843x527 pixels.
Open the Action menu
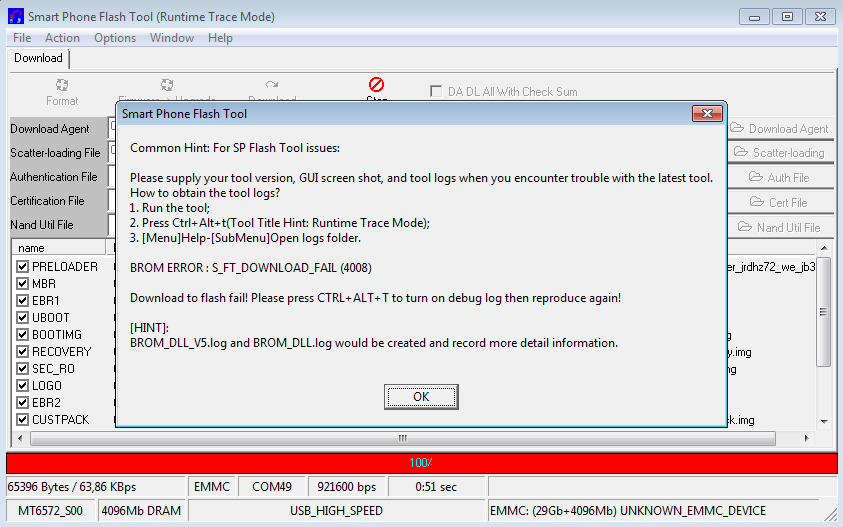62,38
